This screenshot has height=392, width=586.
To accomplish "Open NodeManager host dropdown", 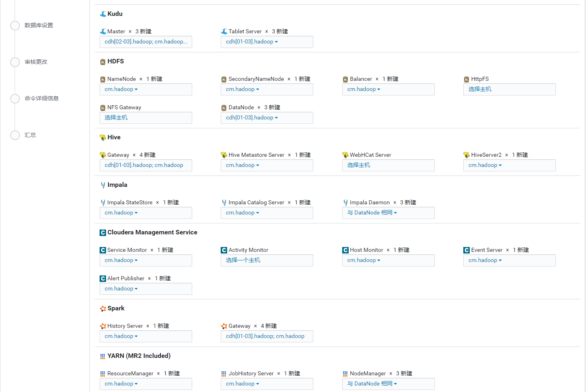I will [x=388, y=384].
